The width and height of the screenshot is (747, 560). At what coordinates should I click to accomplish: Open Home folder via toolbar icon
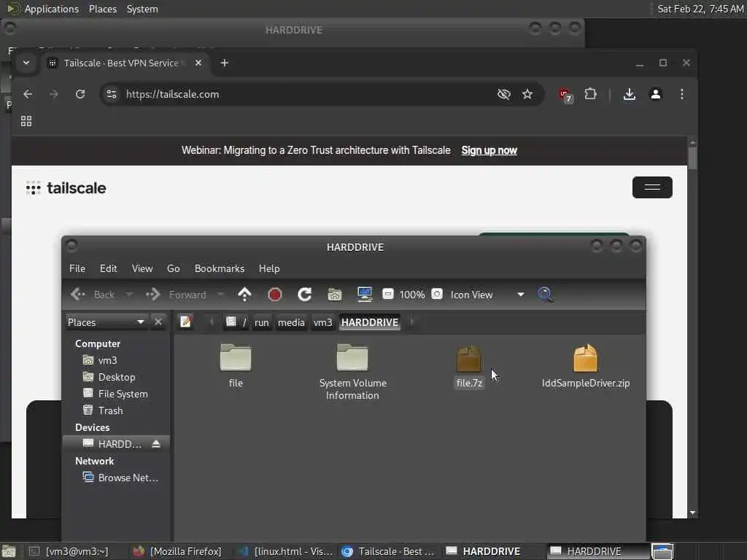coord(334,295)
